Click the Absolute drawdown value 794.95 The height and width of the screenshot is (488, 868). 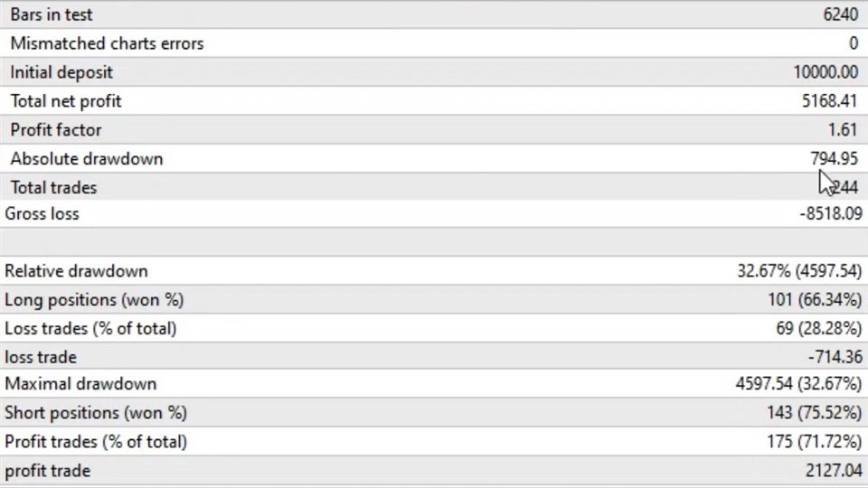click(834, 159)
